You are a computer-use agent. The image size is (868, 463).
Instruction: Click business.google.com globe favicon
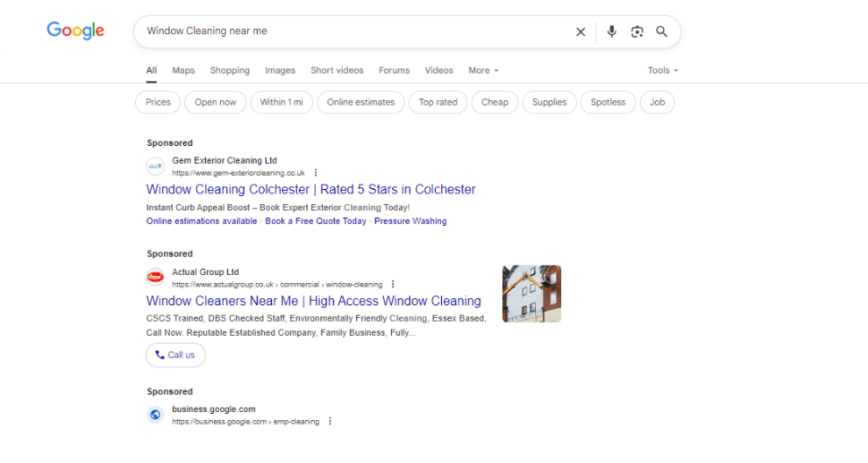(x=156, y=415)
